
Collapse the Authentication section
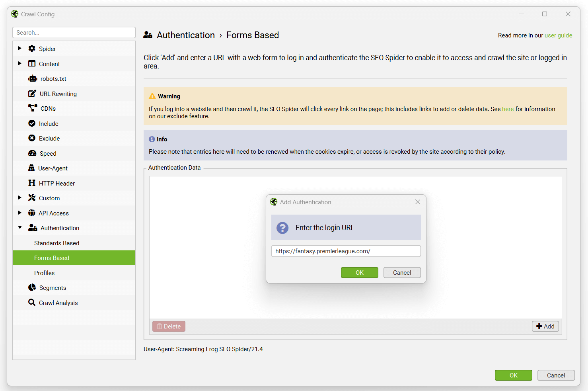click(20, 227)
